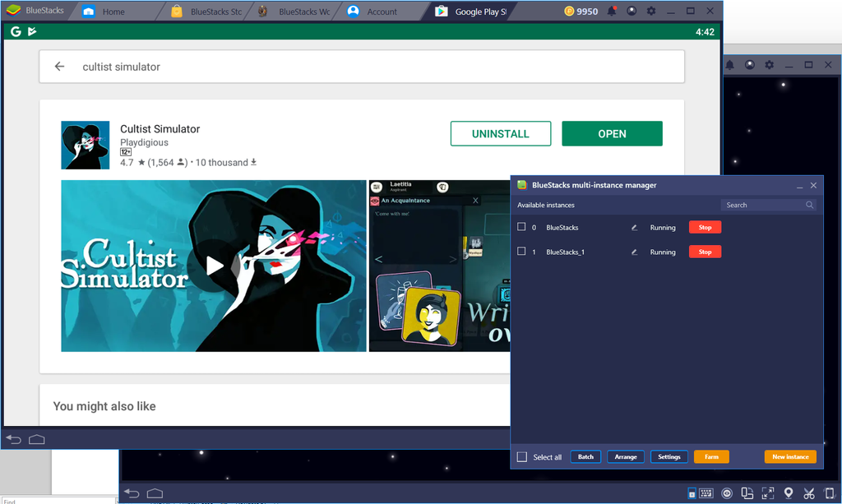Screen dimensions: 842x504
Task: Enable the Select all checkbox
Action: [524, 456]
